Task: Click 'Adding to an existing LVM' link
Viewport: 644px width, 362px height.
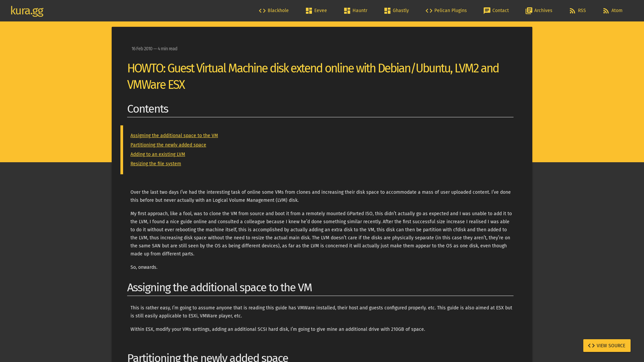Action: tap(158, 154)
